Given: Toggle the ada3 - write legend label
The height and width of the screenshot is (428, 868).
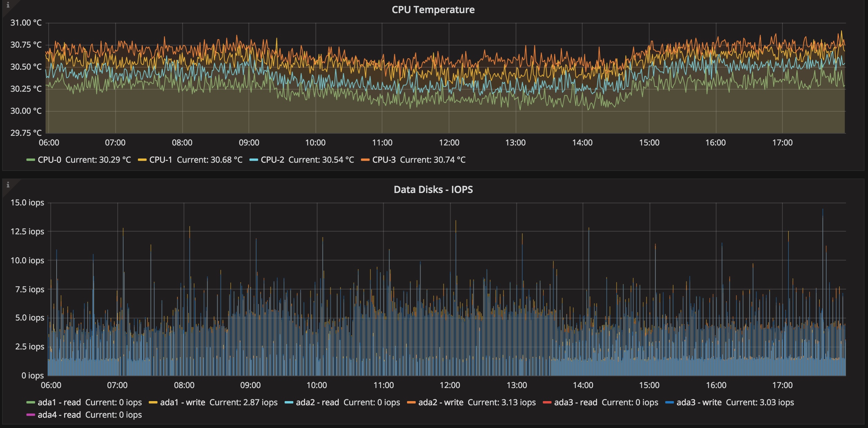Looking at the screenshot, I should (699, 402).
